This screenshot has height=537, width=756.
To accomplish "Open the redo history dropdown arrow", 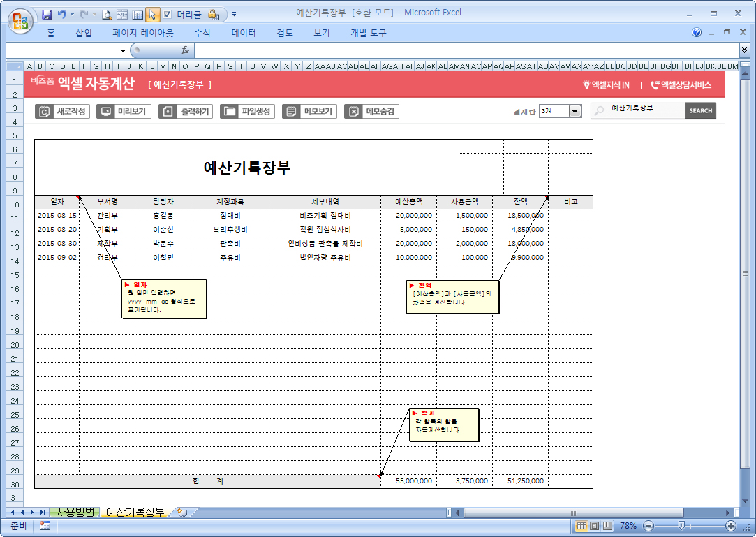I will (x=94, y=15).
